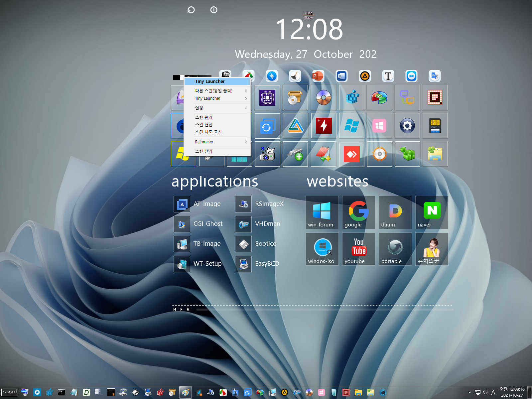Open the win-forum website tile
Viewport: 532px width, 399px height.
(x=322, y=212)
